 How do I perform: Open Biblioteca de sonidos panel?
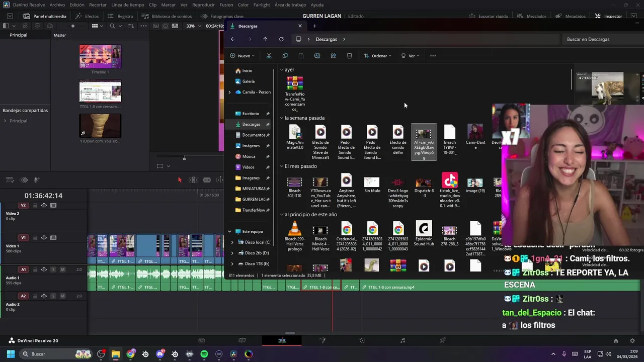(167, 16)
